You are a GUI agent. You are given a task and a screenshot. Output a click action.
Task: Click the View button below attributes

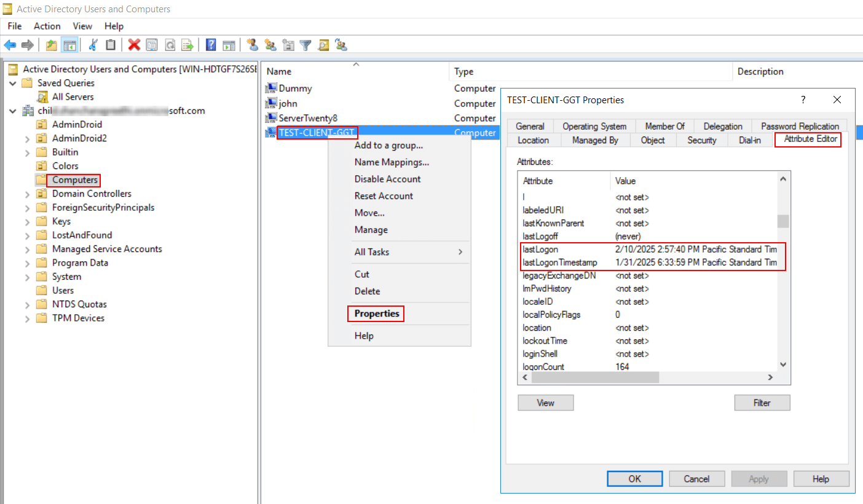coord(545,403)
